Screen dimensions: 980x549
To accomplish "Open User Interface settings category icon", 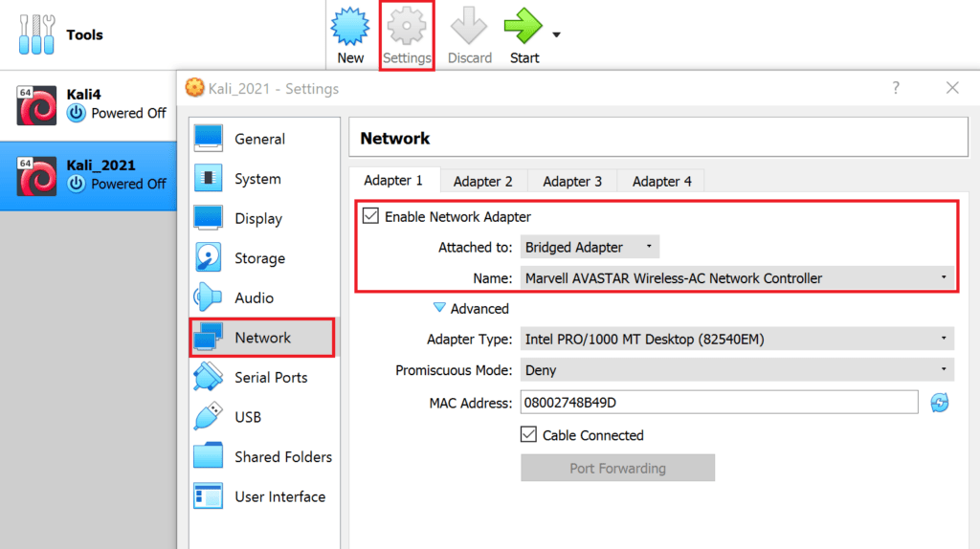I will 208,495.
